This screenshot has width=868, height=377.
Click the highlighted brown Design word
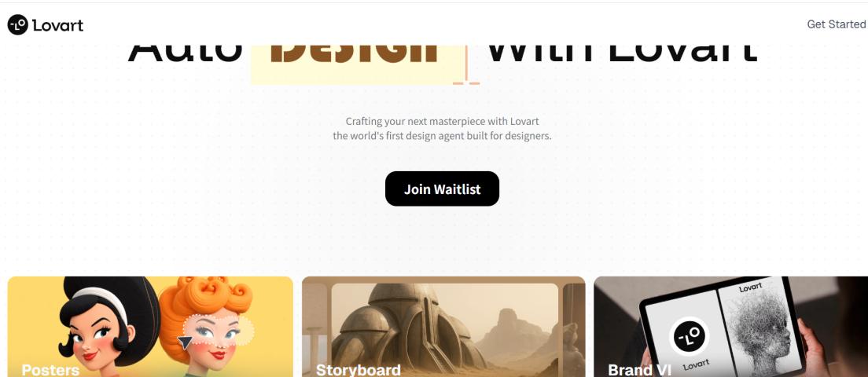tap(355, 54)
